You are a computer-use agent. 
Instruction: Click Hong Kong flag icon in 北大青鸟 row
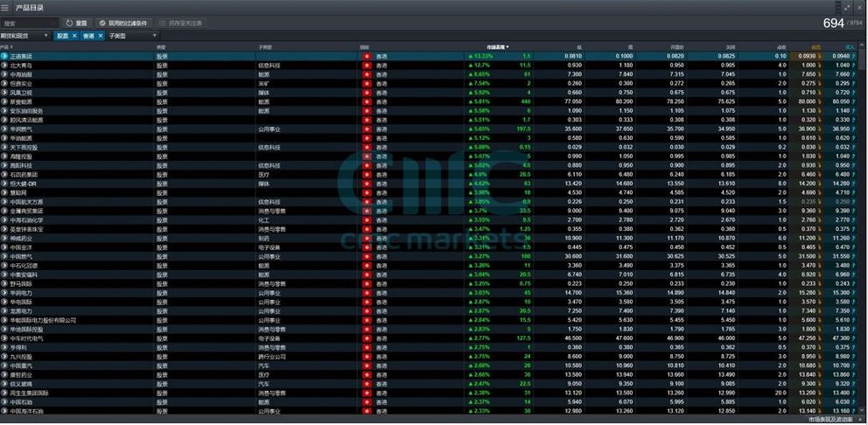(x=367, y=66)
